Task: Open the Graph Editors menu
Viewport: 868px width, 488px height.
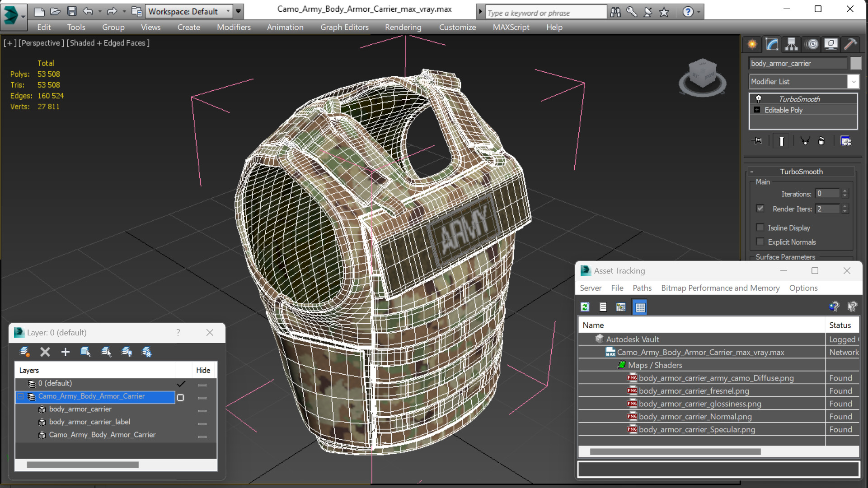Action: 344,27
